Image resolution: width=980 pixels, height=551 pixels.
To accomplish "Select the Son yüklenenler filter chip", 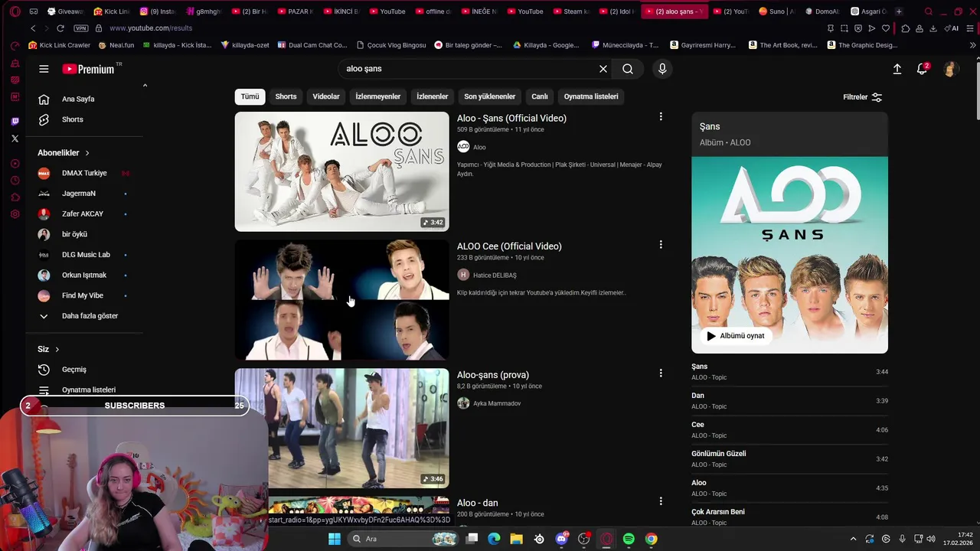I will click(x=490, y=96).
